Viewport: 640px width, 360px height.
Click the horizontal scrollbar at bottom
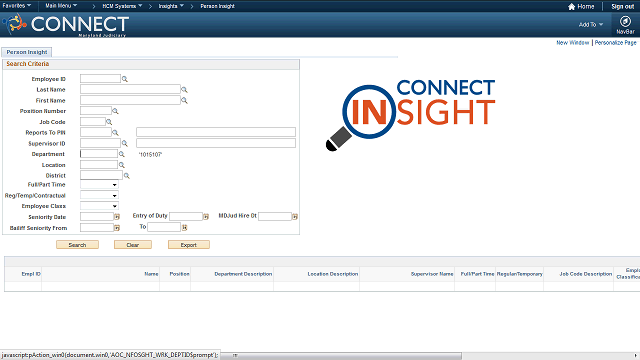(x=341, y=356)
